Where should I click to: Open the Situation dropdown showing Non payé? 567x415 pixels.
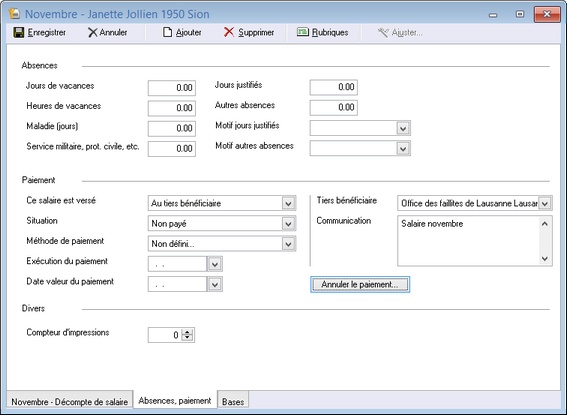(x=288, y=224)
